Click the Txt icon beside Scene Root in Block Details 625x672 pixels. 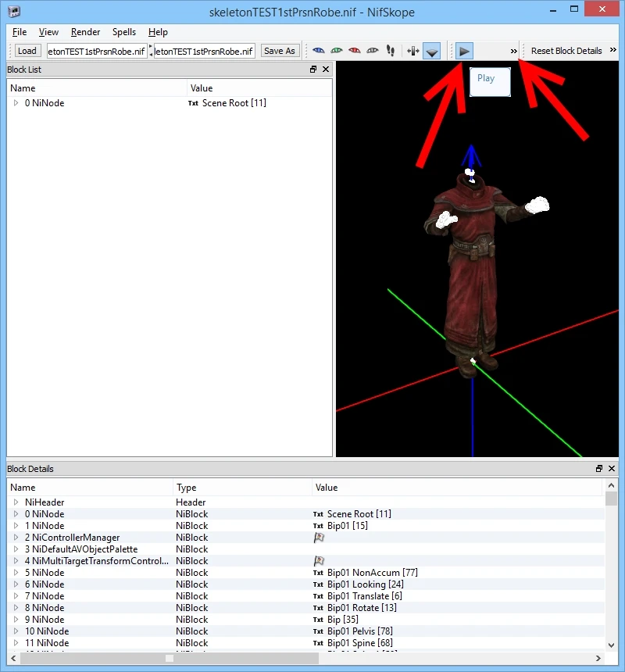pos(318,514)
